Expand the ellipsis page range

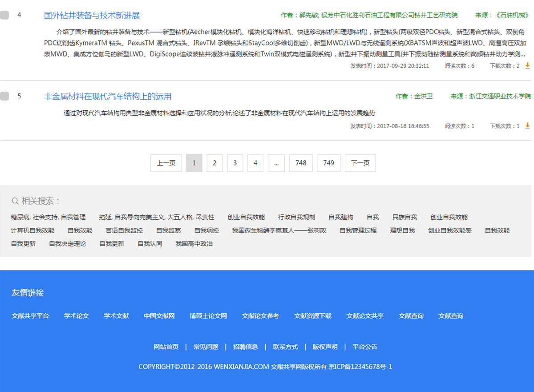point(276,163)
